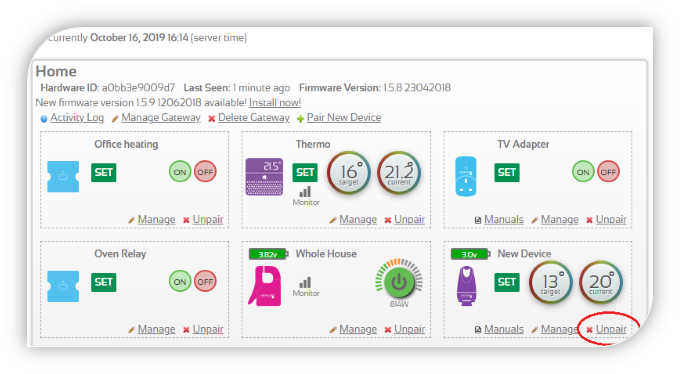Open Manage Gateway settings
The height and width of the screenshot is (374, 680).
click(161, 118)
